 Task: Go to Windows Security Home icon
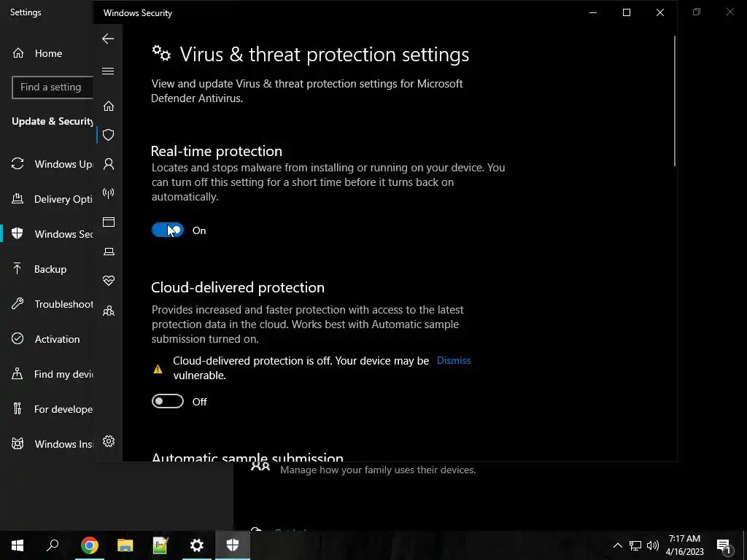click(x=109, y=106)
